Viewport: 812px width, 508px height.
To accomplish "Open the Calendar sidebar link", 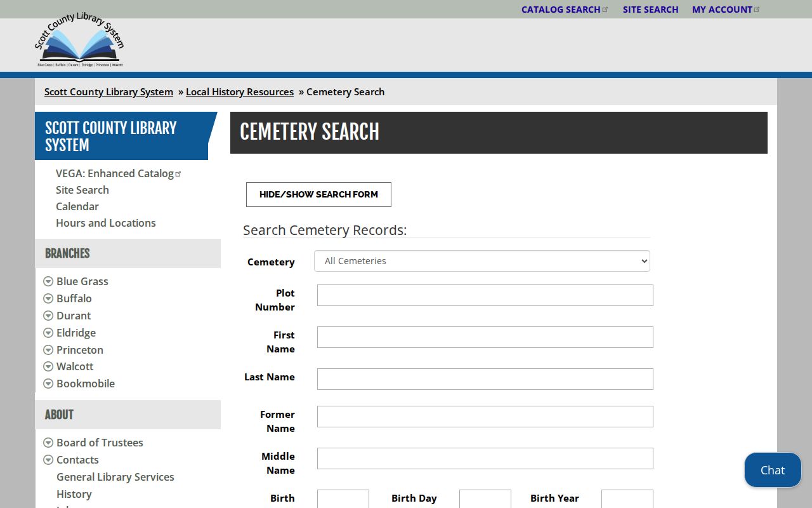I will click(x=77, y=206).
